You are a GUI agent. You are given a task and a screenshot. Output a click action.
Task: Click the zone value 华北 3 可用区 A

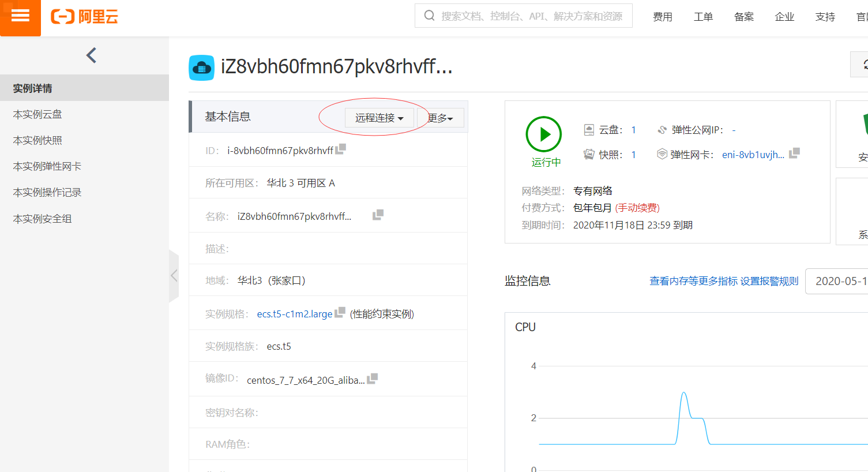[x=300, y=183]
